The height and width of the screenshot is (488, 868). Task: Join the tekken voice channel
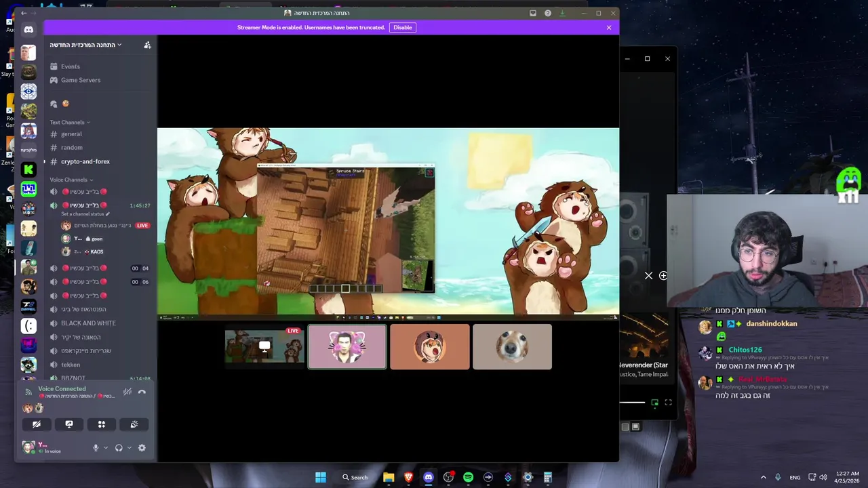(x=100, y=365)
